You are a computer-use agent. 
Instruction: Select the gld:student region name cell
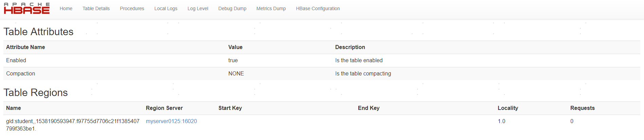coord(73,125)
